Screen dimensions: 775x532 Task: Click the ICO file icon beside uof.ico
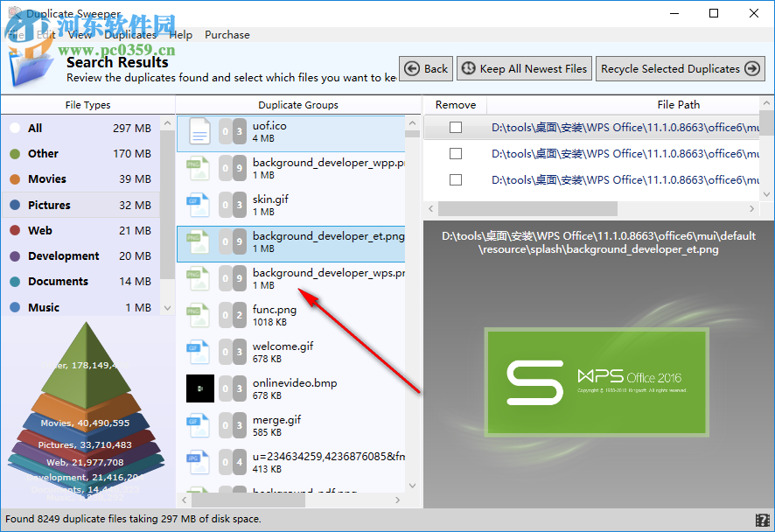click(199, 131)
